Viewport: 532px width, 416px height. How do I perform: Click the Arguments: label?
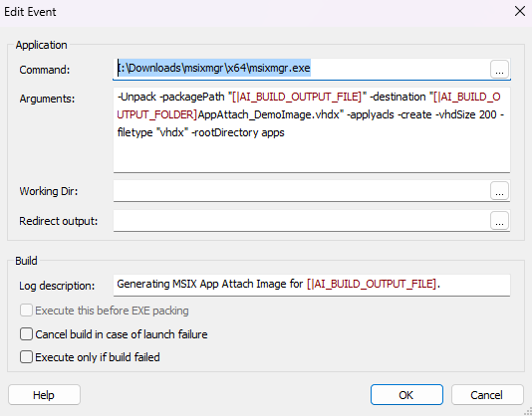[x=47, y=99]
